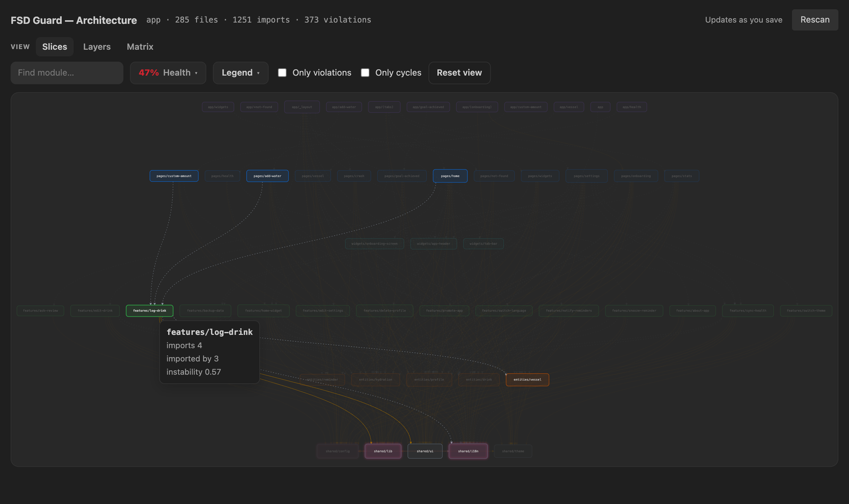Click the "373 violations" header text
The height and width of the screenshot is (504, 849).
pyautogui.click(x=337, y=20)
